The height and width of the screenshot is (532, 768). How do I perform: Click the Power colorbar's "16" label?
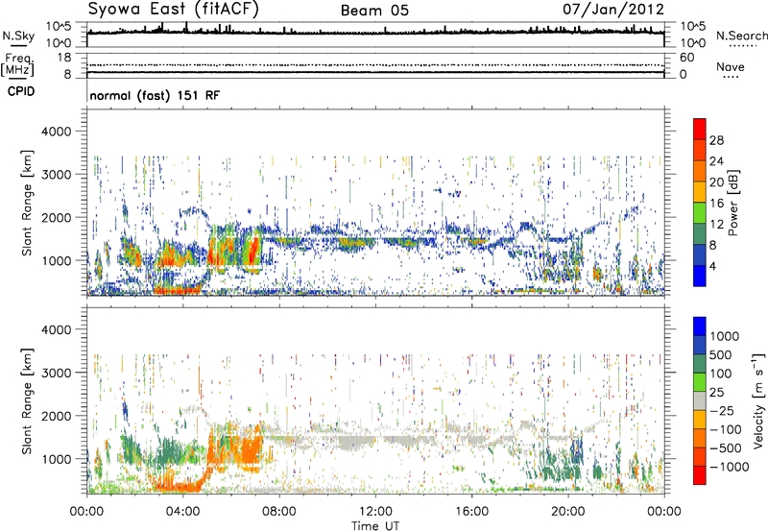click(716, 204)
